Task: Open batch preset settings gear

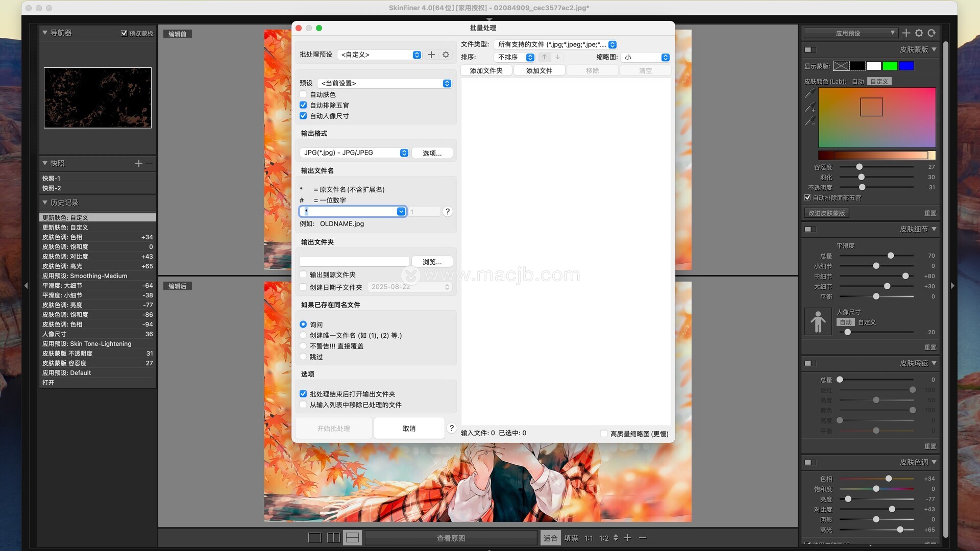Action: point(446,55)
